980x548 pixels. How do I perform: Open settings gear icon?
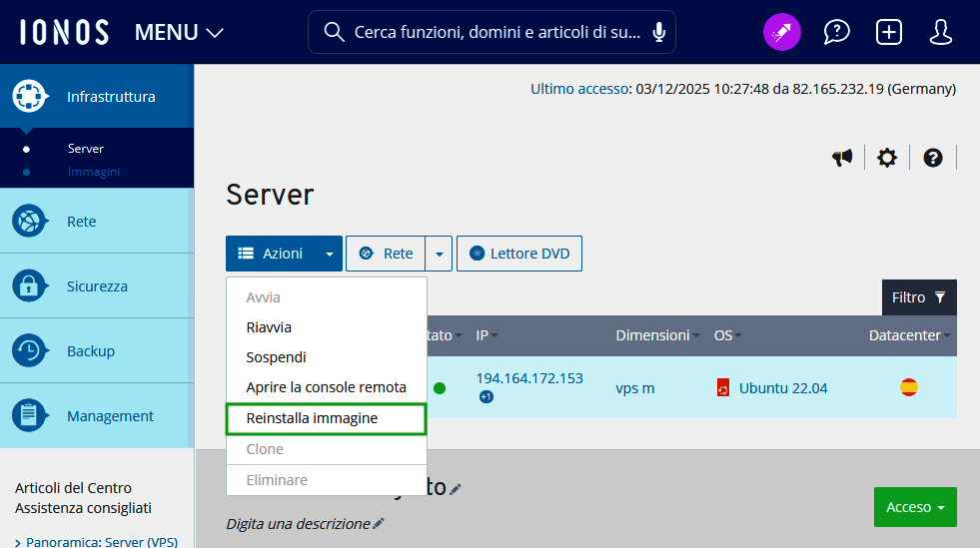886,158
